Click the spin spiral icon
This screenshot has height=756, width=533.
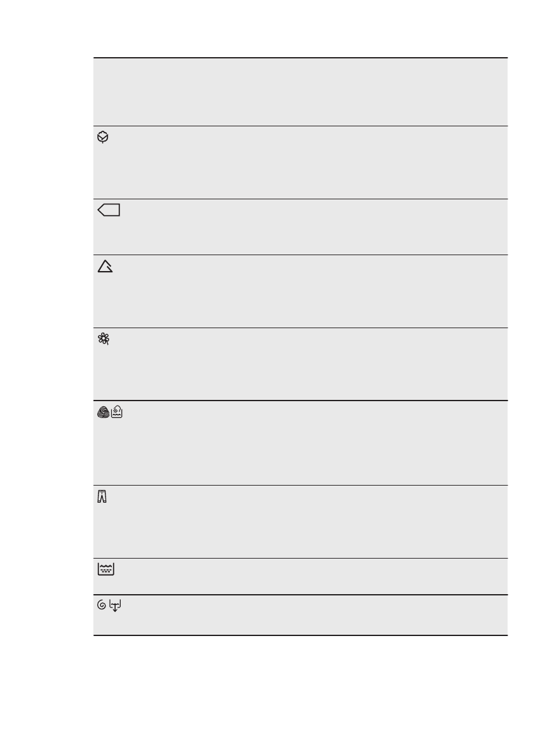[102, 607]
